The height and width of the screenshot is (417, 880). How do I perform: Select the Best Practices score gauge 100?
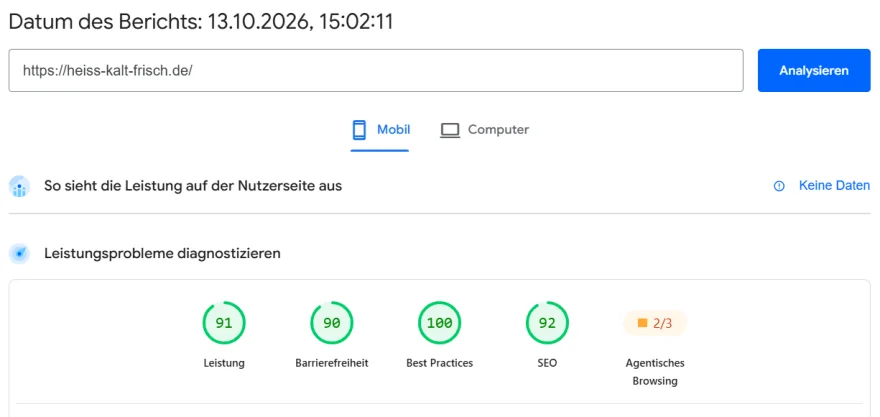click(x=439, y=323)
